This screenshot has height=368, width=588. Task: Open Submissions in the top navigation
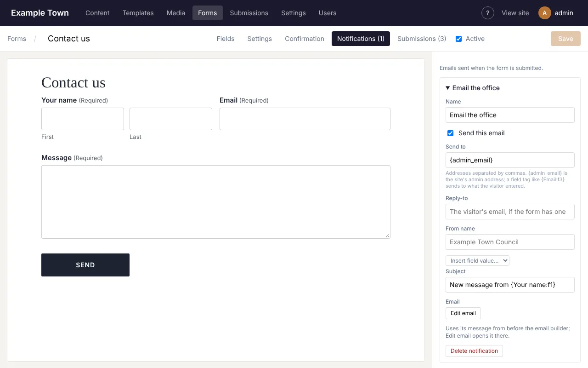tap(249, 13)
